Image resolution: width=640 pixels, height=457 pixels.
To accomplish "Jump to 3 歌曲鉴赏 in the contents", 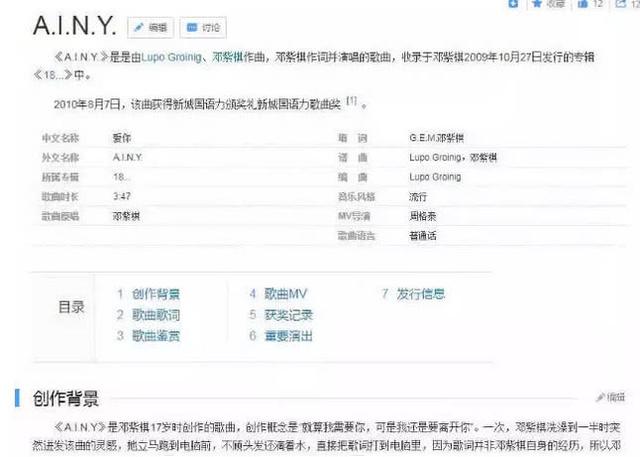I will (149, 336).
